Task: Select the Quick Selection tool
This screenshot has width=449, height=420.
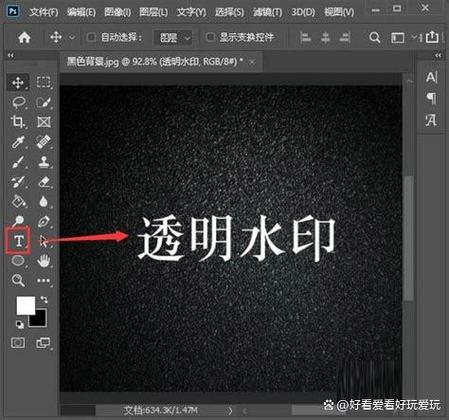Action: (44, 102)
